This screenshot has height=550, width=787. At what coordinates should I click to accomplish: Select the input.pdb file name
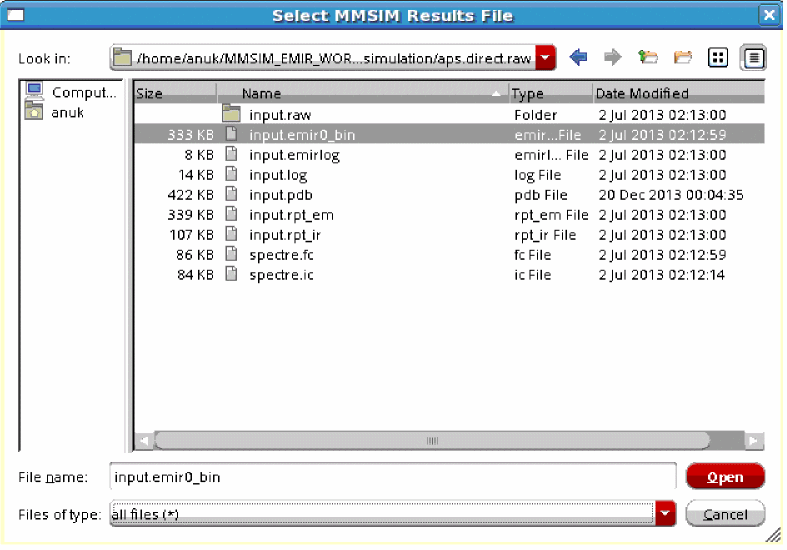pyautogui.click(x=281, y=195)
